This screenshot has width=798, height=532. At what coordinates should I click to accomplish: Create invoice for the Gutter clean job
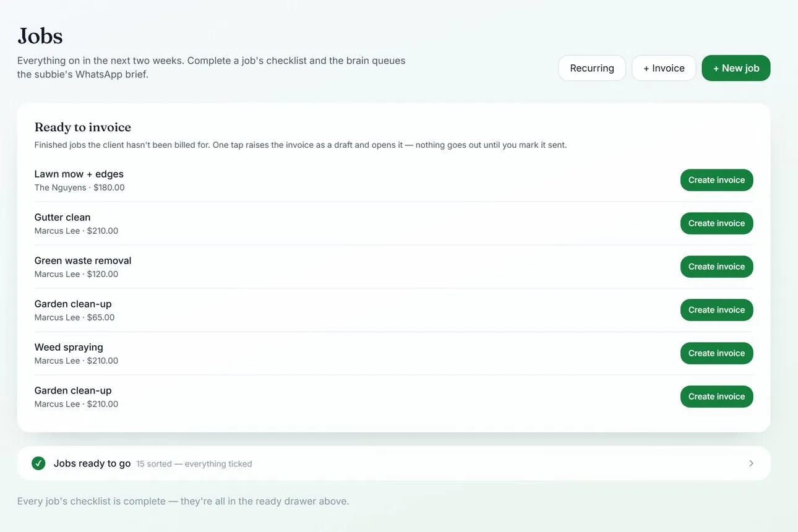click(x=716, y=223)
